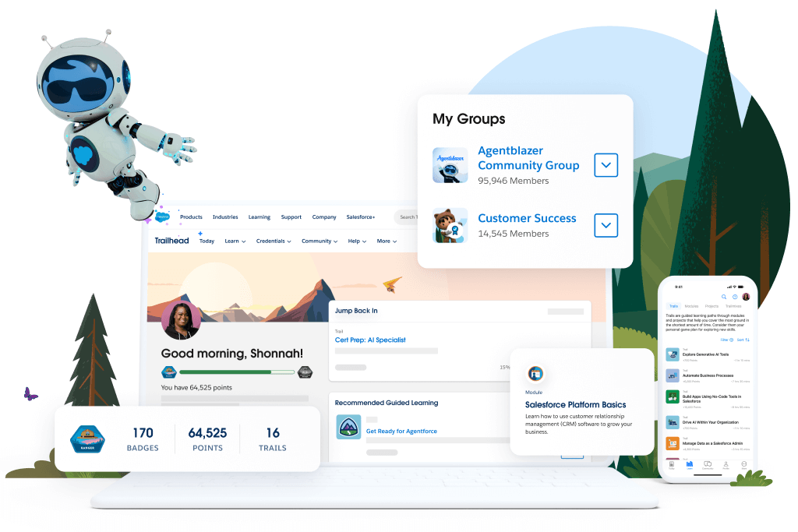Tap the profile avatar on the phone

[746, 297]
